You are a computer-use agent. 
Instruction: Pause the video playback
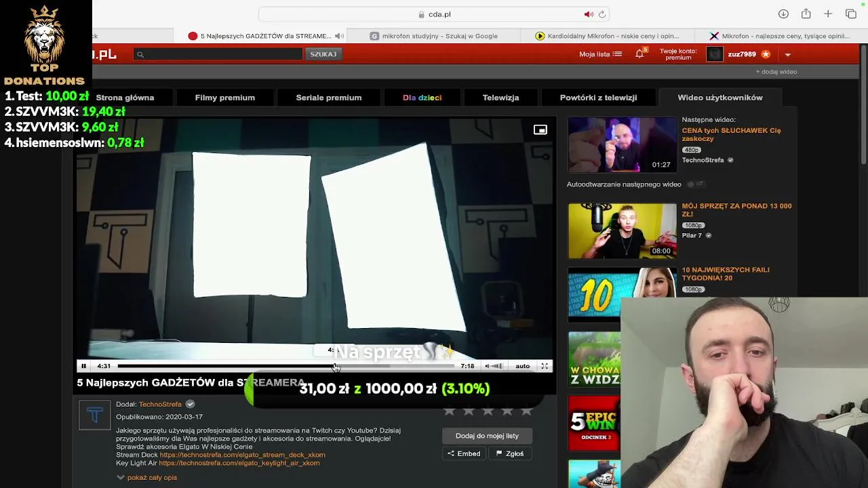(x=83, y=366)
